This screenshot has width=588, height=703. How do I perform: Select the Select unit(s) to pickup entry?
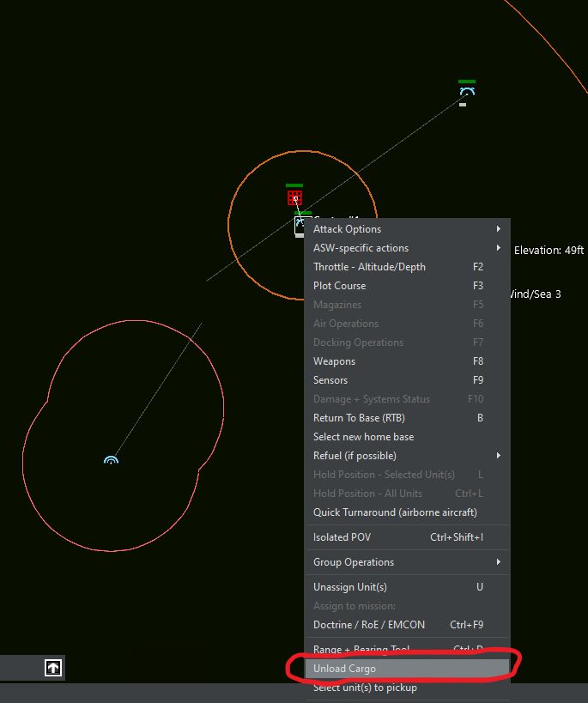click(x=407, y=688)
